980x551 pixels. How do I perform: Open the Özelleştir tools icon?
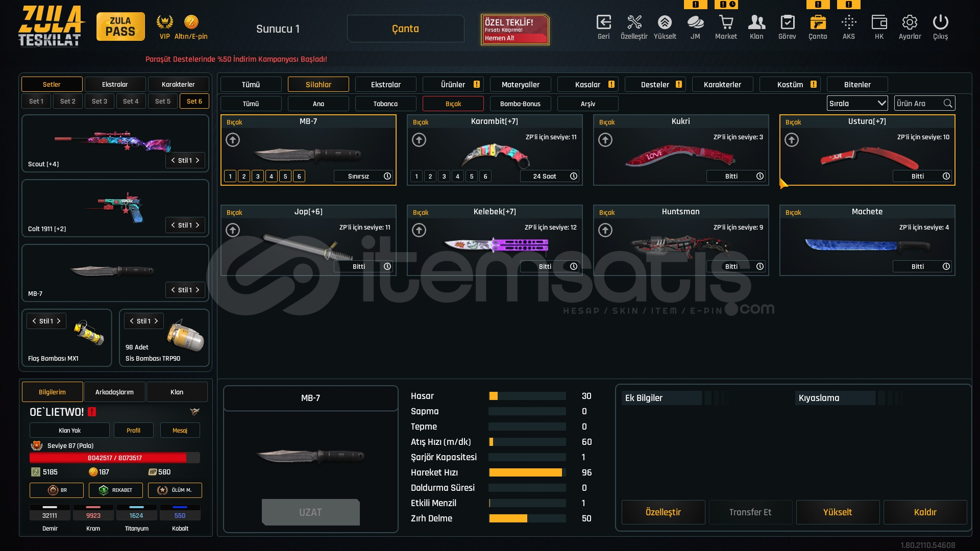click(x=634, y=23)
